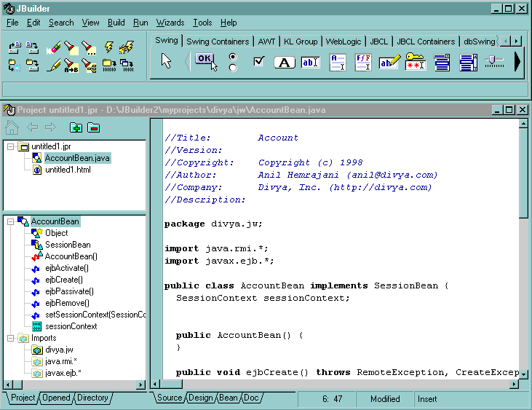532x410 pixels.
Task: Collapse the untitled1.jpr tree node
Action: click(10, 146)
